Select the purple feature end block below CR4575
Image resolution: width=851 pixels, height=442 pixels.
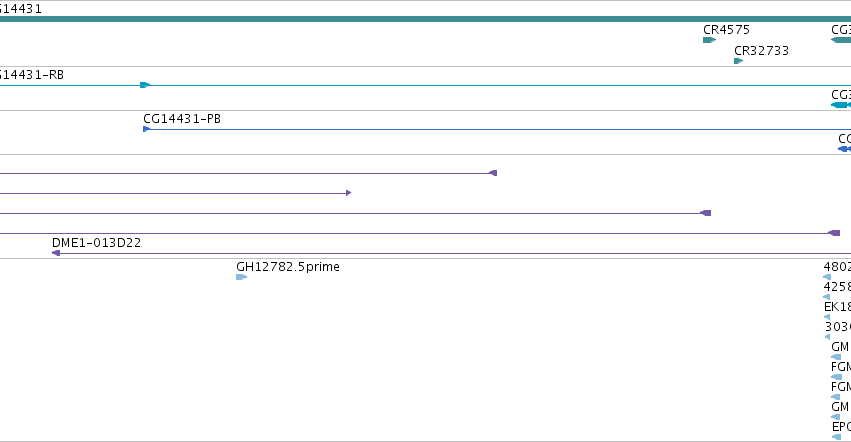point(706,213)
